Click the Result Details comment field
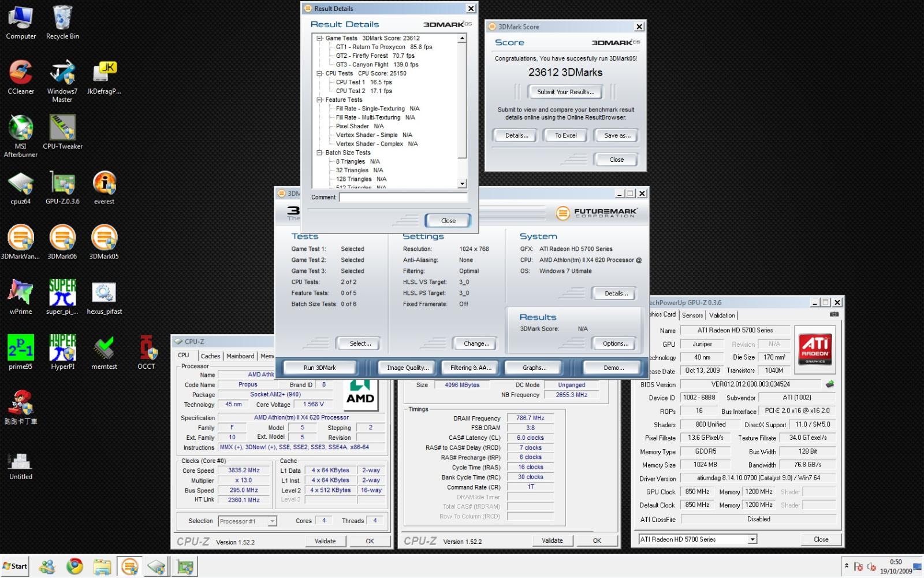 (403, 197)
